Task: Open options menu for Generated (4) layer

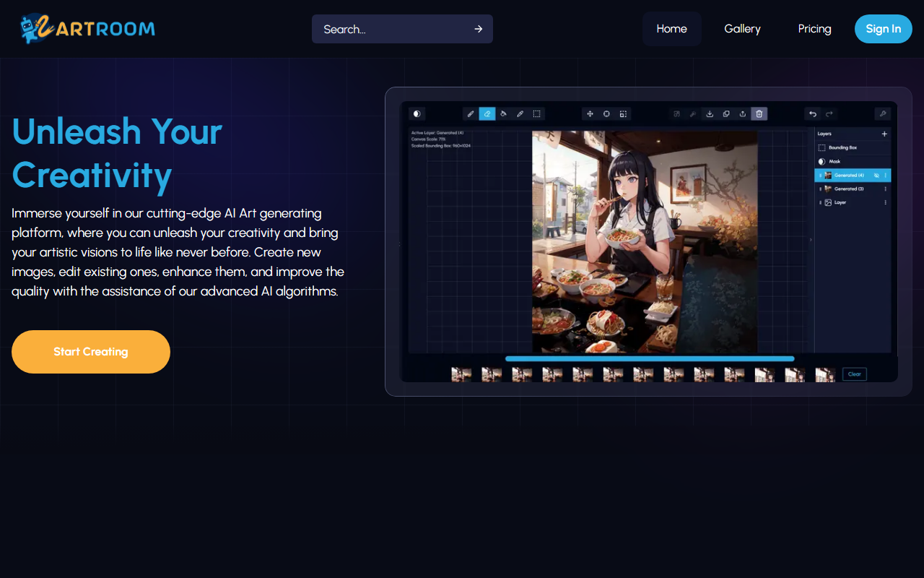Action: pyautogui.click(x=886, y=176)
